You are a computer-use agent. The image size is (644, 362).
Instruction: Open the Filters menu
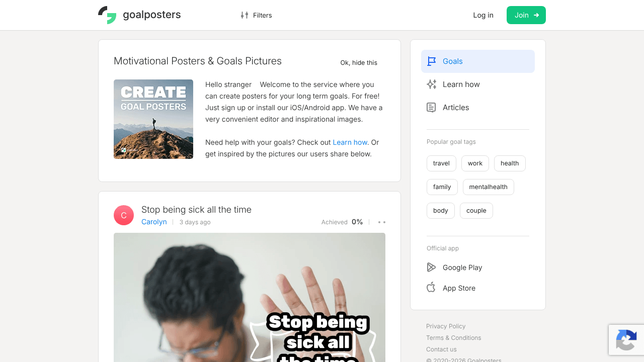[x=256, y=15]
